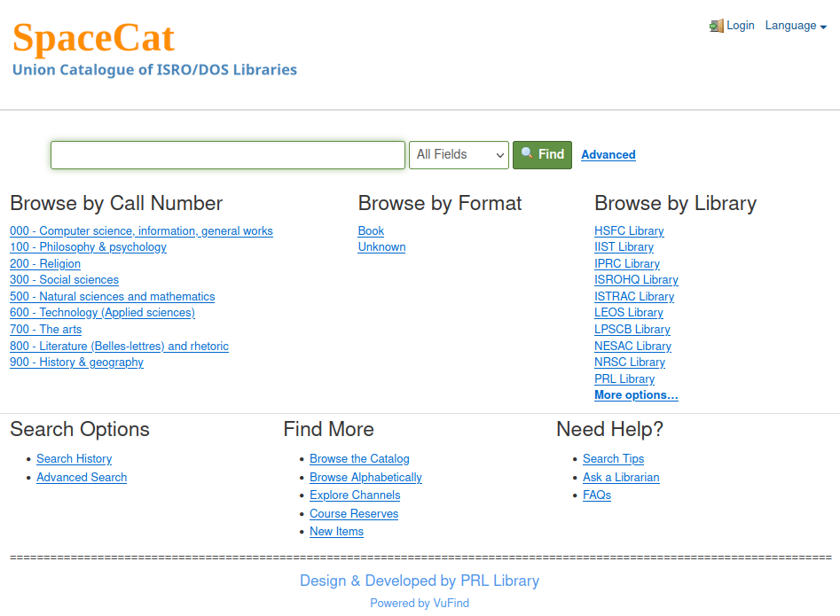
Task: Browse 000 - Computer science, information, general works
Action: (141, 230)
